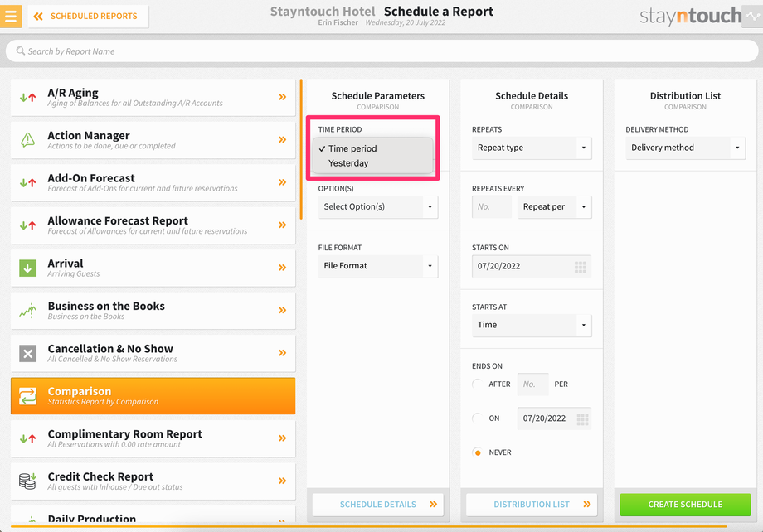Select the NEVER radio button

pyautogui.click(x=478, y=452)
